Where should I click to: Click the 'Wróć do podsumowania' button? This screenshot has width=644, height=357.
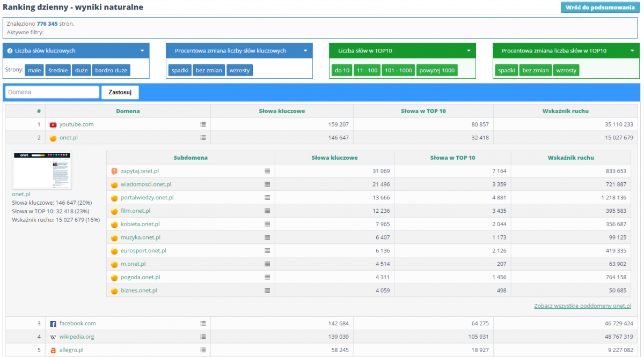click(x=600, y=8)
